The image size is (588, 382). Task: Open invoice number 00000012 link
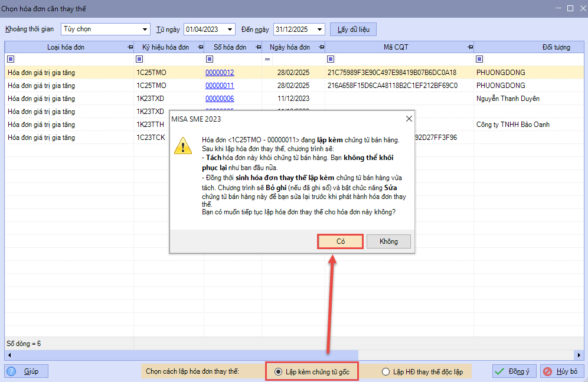point(220,73)
